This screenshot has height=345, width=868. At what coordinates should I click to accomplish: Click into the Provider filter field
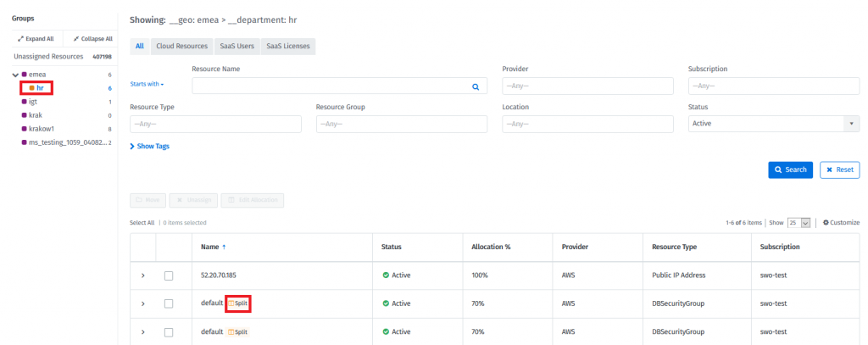click(x=587, y=86)
